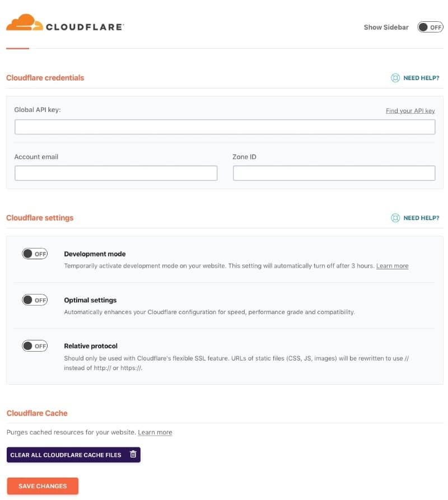Open the Find your API key link
The width and height of the screenshot is (448, 500).
(x=410, y=110)
